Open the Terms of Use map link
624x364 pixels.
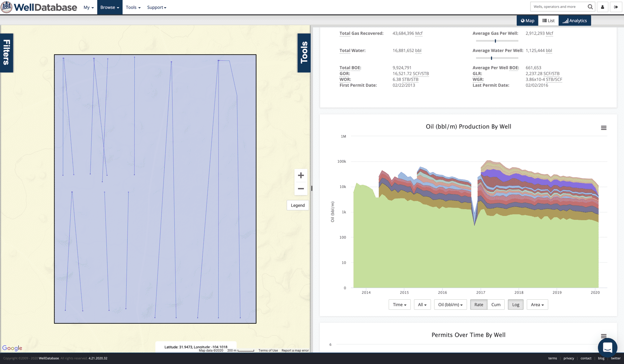pyautogui.click(x=268, y=351)
